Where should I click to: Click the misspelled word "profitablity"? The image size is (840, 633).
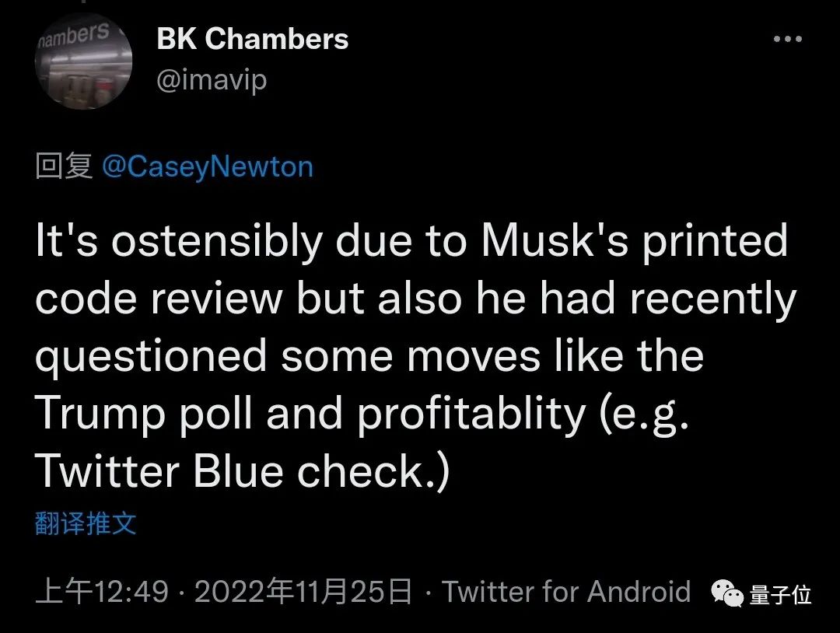(471, 414)
